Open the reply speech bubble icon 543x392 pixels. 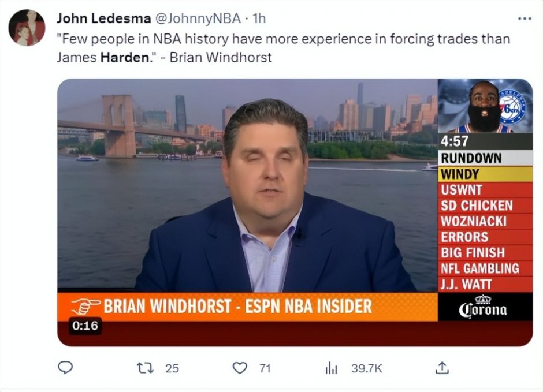click(x=65, y=368)
